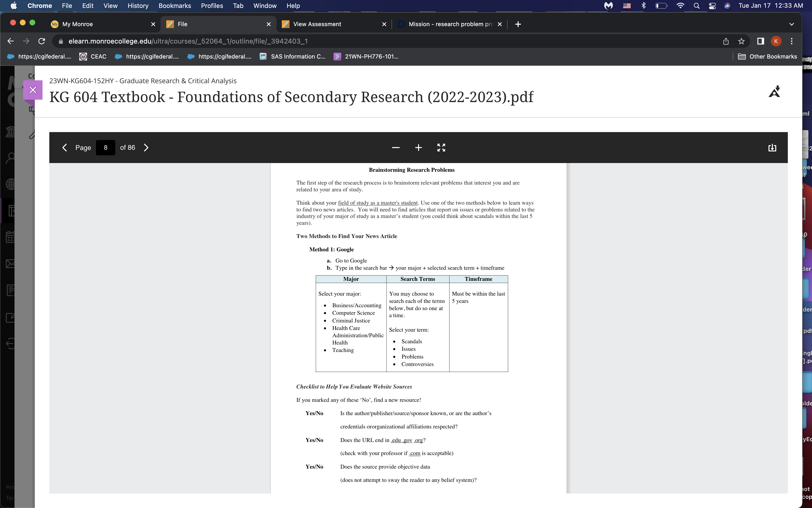The image size is (812, 508).
Task: Click browser back arrow
Action: tap(10, 41)
